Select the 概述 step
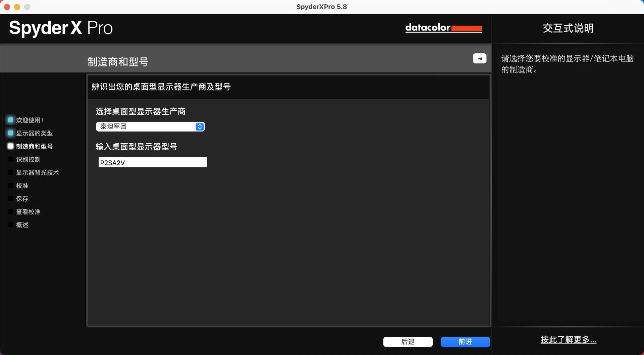The image size is (644, 355). click(x=22, y=225)
